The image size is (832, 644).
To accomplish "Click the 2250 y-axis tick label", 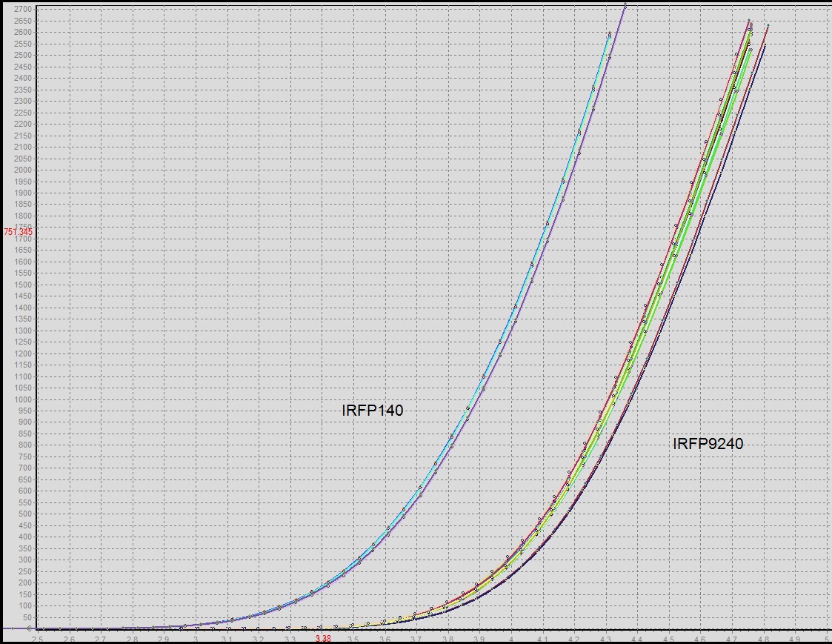I will coord(22,113).
